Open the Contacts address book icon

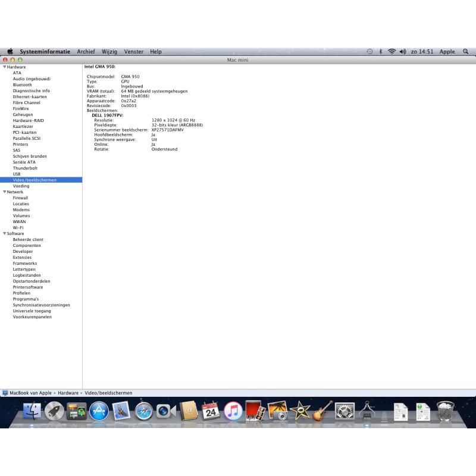189,411
